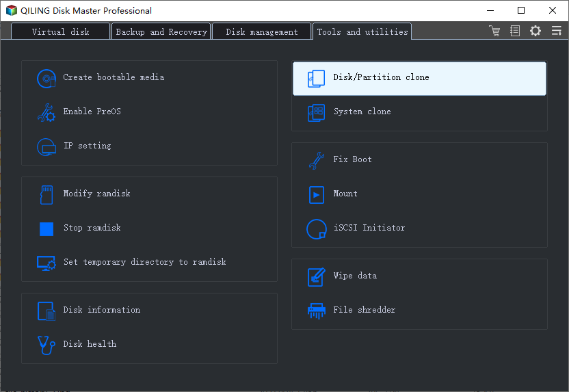Click the Set temporary directory monitor-gear icon
The image size is (569, 392).
47,263
